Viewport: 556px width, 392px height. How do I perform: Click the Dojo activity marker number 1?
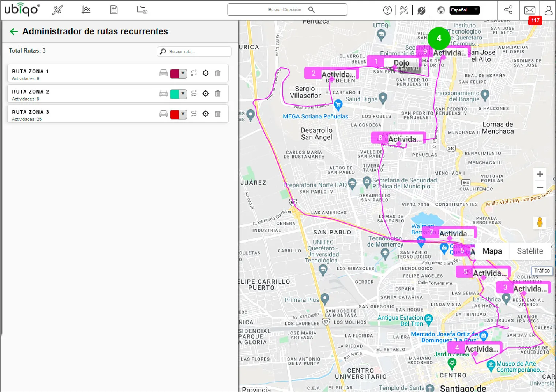(394, 62)
